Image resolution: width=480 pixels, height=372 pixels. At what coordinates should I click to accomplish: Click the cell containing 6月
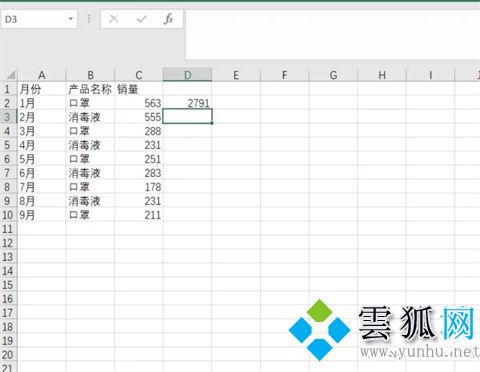click(41, 173)
